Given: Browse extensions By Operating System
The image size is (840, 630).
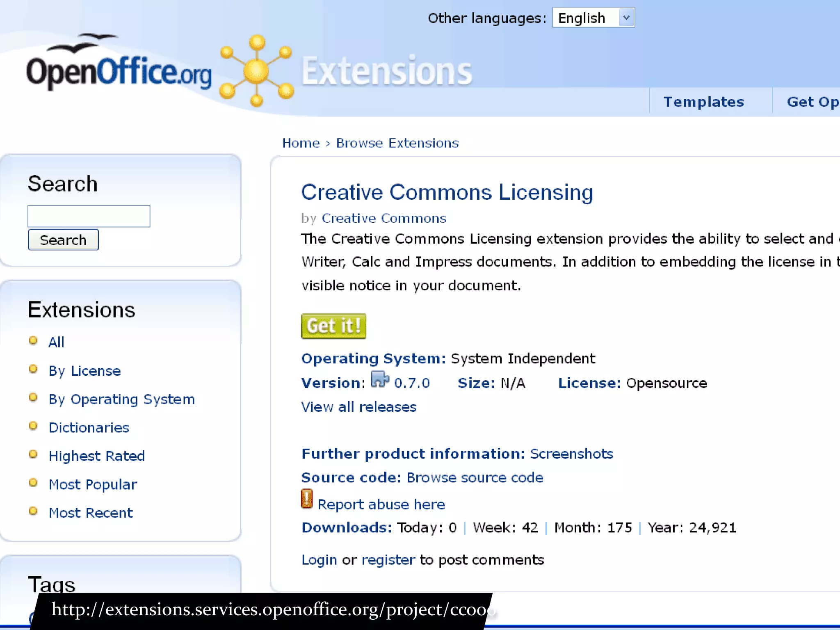Looking at the screenshot, I should tap(121, 399).
